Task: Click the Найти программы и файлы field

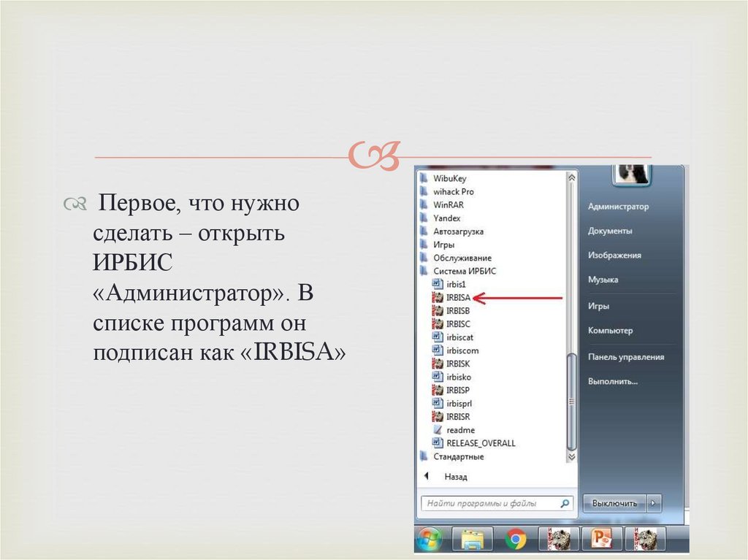Action: coord(496,503)
